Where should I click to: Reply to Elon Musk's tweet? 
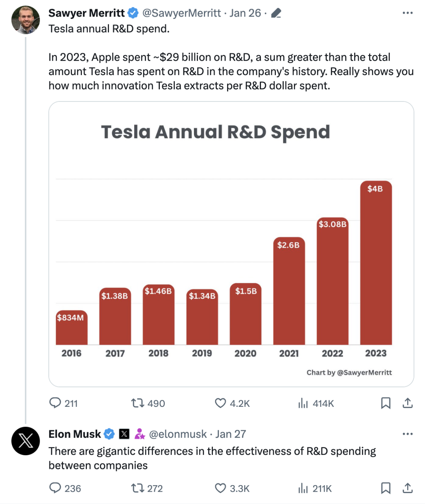[x=55, y=488]
